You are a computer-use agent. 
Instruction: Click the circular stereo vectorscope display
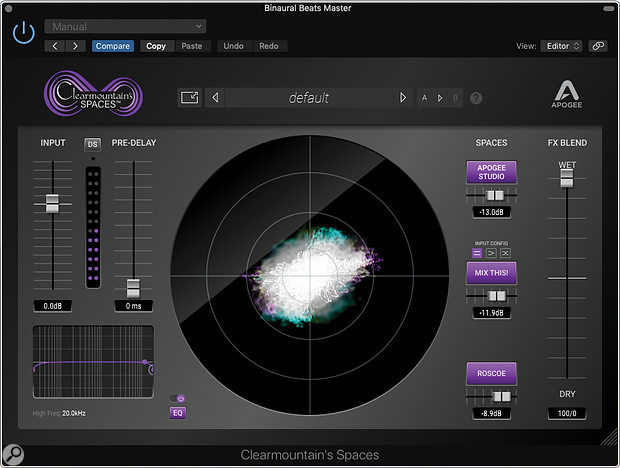[310, 276]
